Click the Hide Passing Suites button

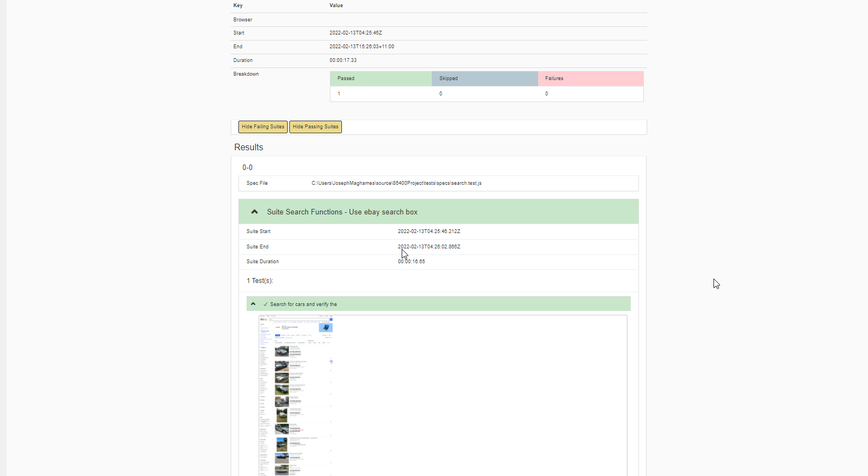[316, 127]
